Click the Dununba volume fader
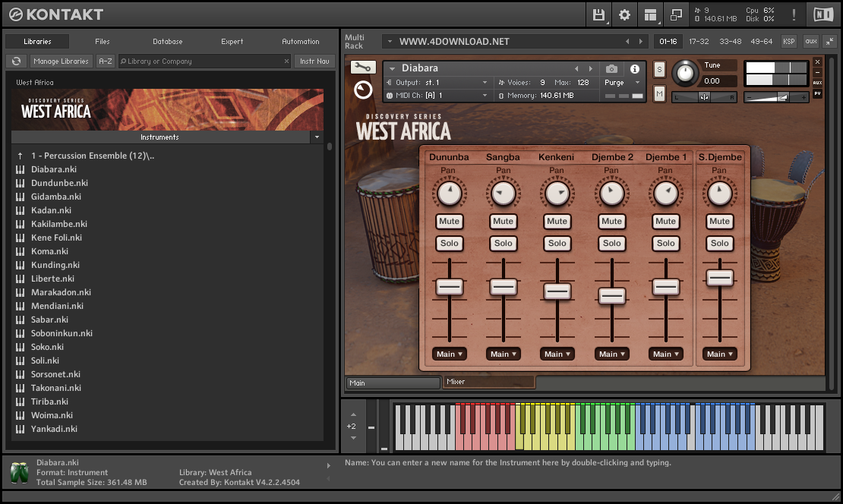The height and width of the screenshot is (504, 843). click(450, 287)
